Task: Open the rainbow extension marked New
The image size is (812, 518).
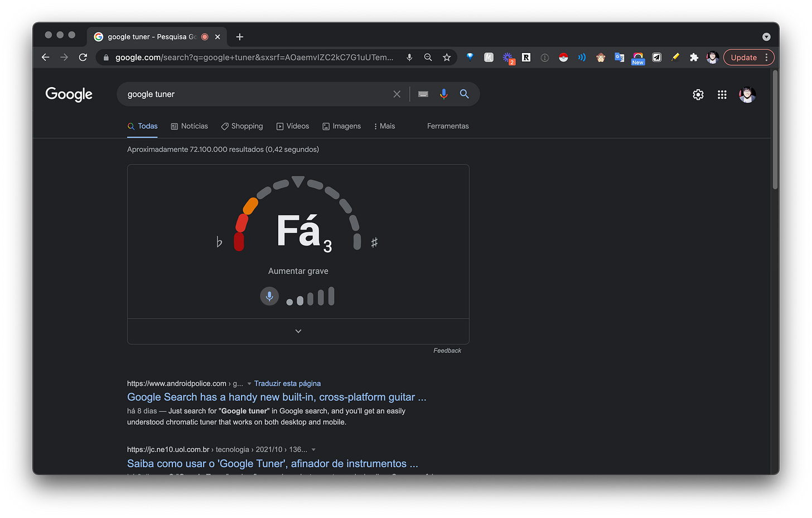Action: [638, 59]
